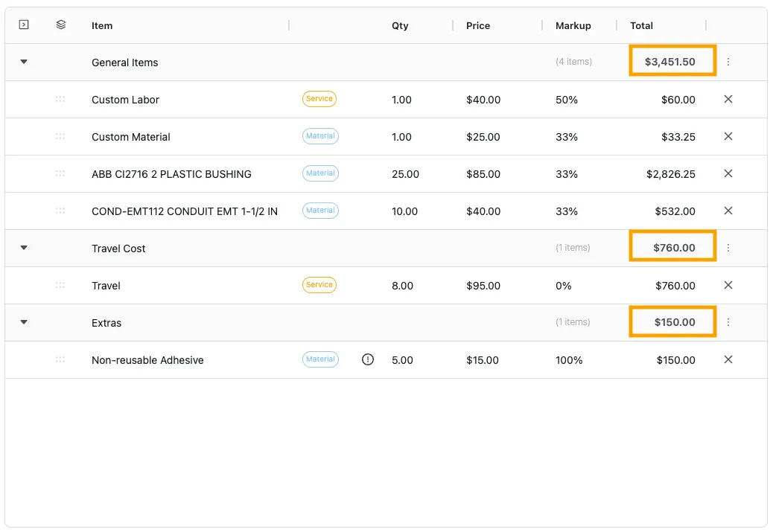Click the drag handle beside Custom Labor
This screenshot has height=532, width=773.
pos(60,99)
